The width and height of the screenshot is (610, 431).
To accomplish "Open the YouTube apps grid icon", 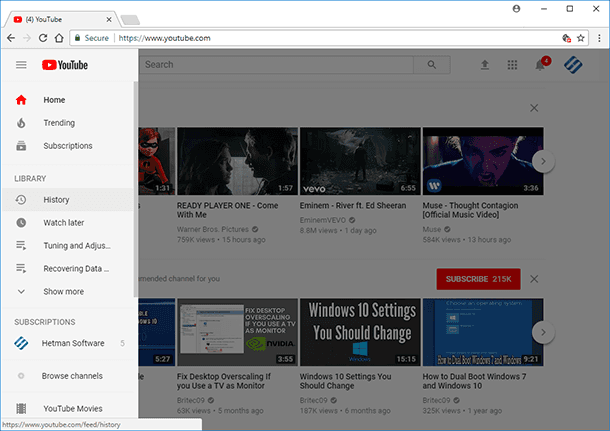I will (x=512, y=65).
